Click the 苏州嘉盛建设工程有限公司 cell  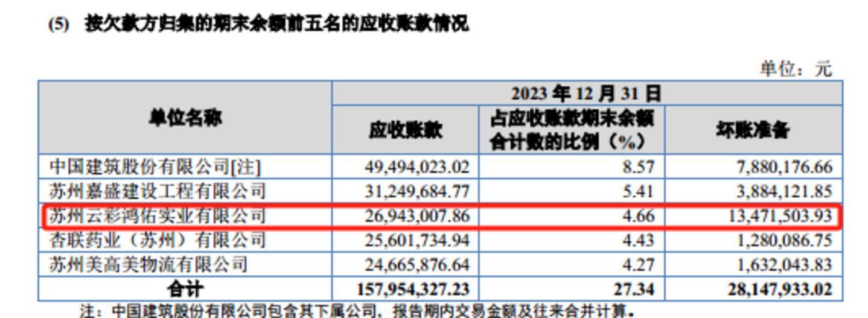click(x=157, y=191)
